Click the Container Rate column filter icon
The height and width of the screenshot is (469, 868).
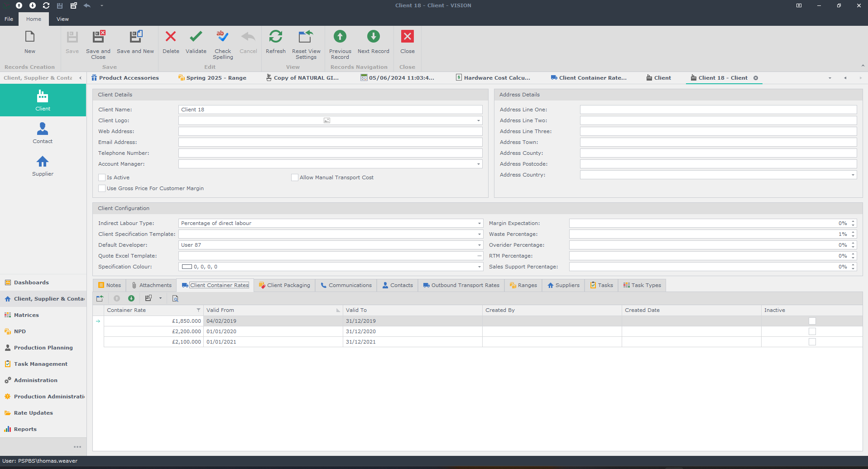(198, 310)
